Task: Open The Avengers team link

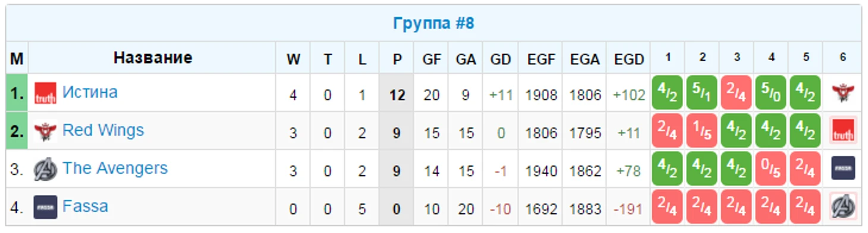Action: pos(115,168)
